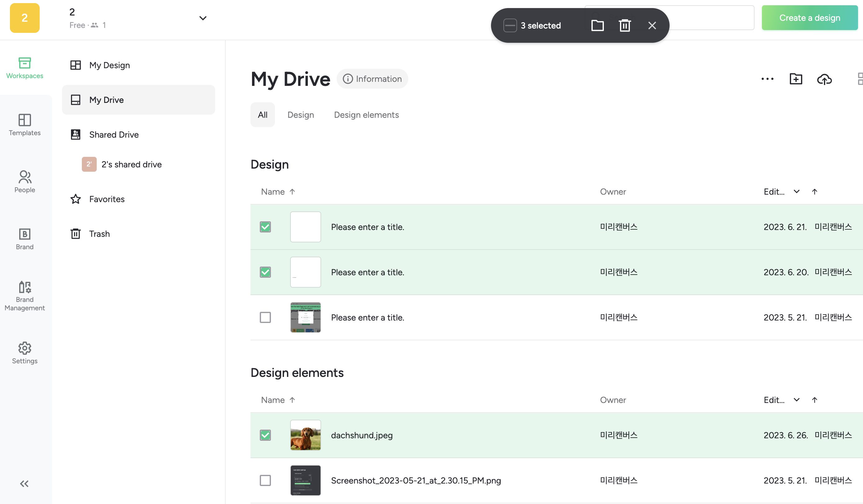Delete selected items with trash icon

[625, 25]
